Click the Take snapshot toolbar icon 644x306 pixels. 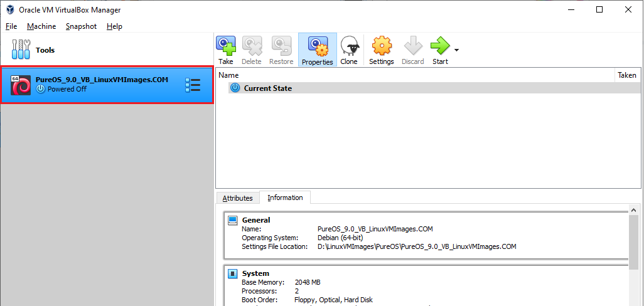tap(225, 46)
